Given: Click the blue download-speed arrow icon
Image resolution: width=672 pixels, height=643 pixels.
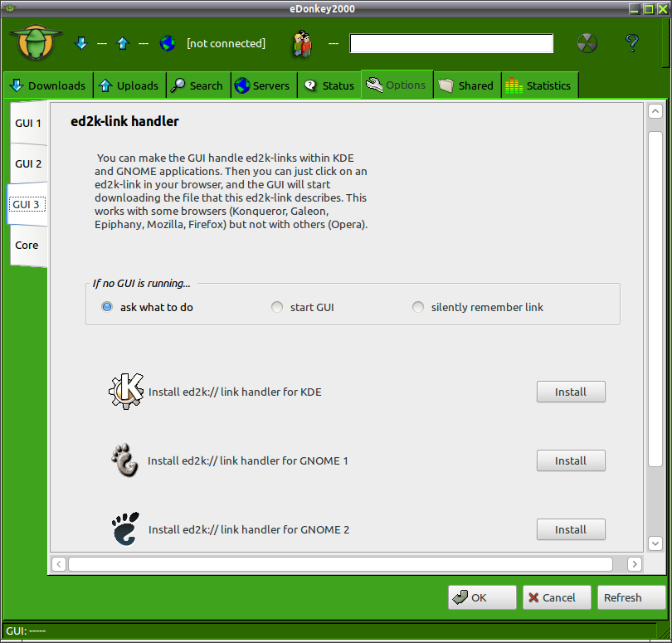Looking at the screenshot, I should point(81,43).
